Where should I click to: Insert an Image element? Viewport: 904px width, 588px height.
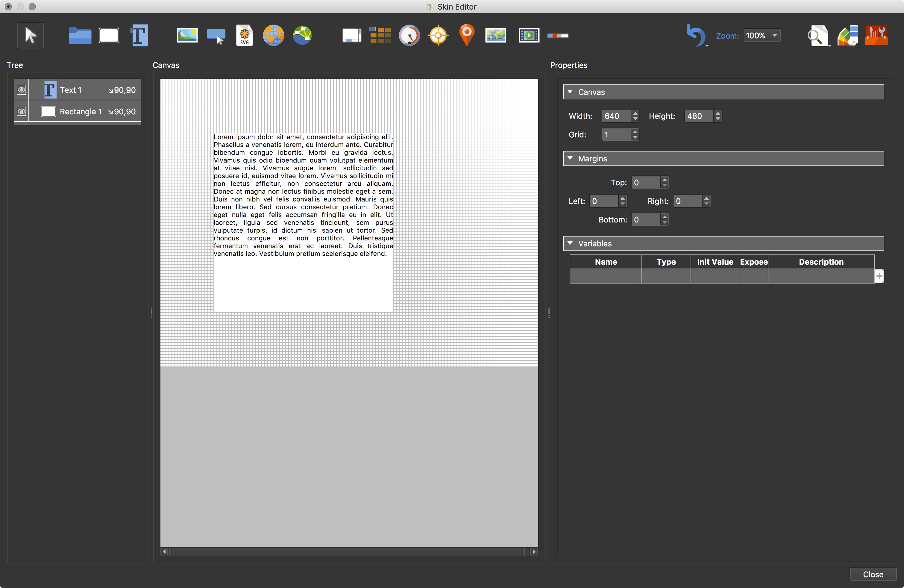[x=187, y=35]
